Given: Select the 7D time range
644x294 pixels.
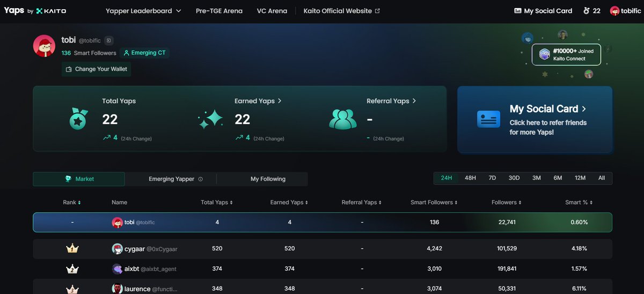Looking at the screenshot, I should coord(492,178).
